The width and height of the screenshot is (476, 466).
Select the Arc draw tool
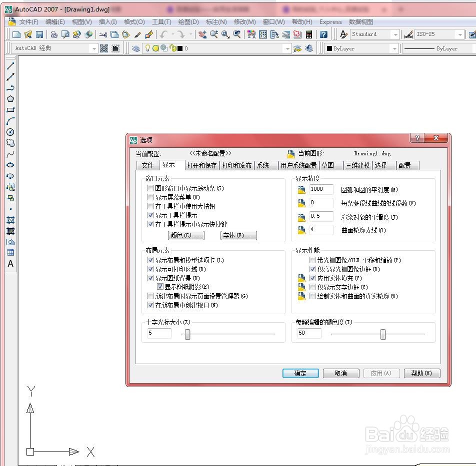(10, 121)
